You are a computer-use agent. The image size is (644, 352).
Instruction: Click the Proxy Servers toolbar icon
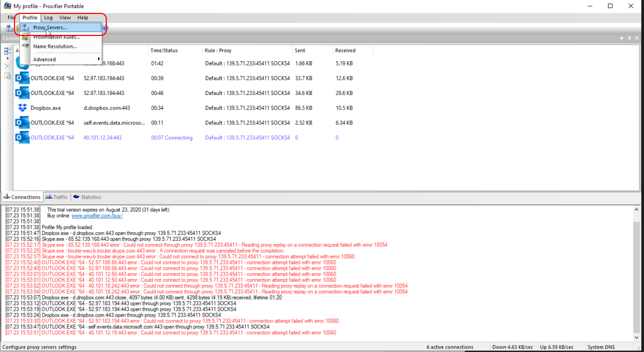tap(10, 28)
